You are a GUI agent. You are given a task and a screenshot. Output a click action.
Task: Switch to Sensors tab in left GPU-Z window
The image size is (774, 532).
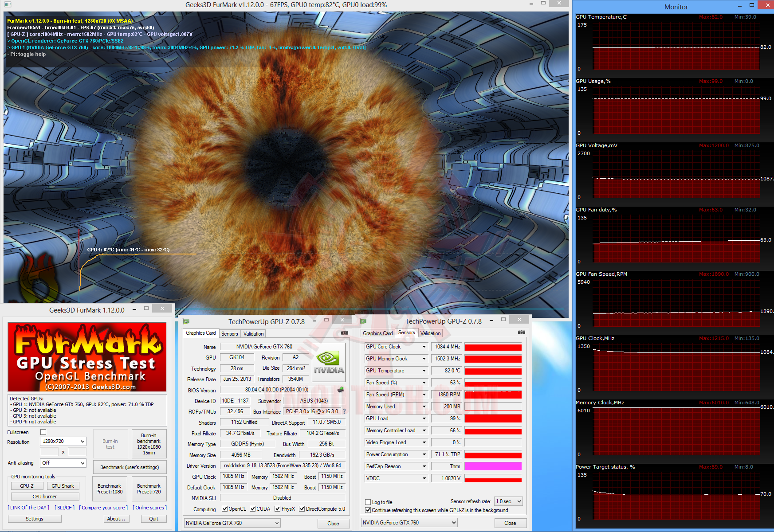(230, 334)
